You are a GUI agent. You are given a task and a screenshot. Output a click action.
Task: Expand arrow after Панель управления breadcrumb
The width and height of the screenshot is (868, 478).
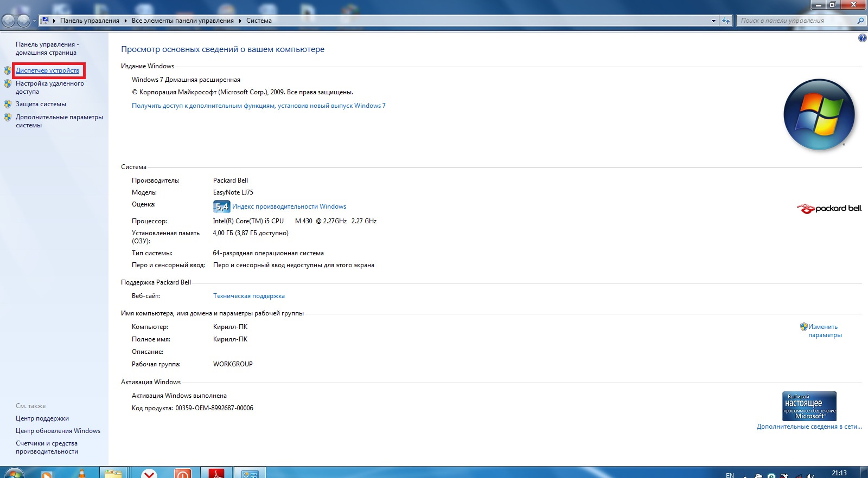tap(125, 21)
